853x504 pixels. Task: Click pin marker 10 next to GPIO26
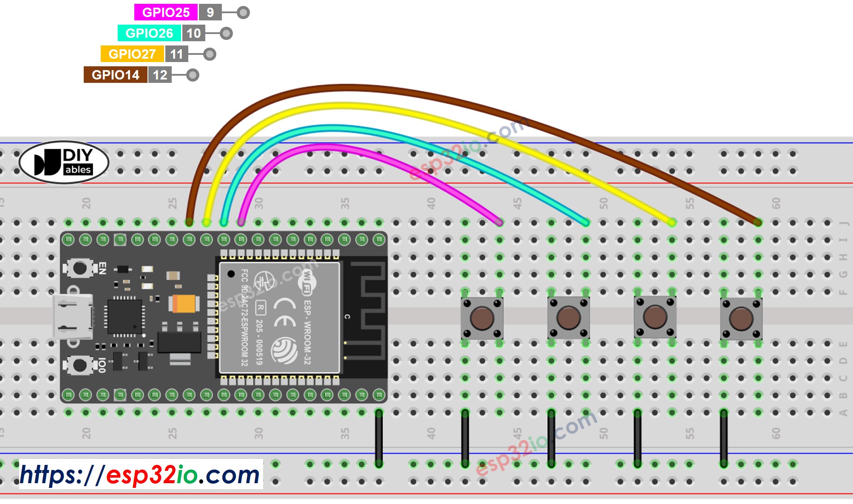(193, 33)
